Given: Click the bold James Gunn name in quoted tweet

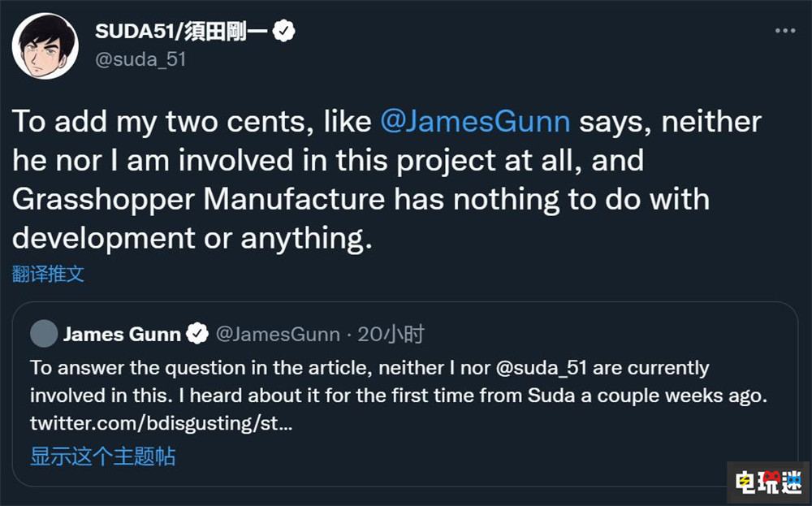Looking at the screenshot, I should click(123, 334).
